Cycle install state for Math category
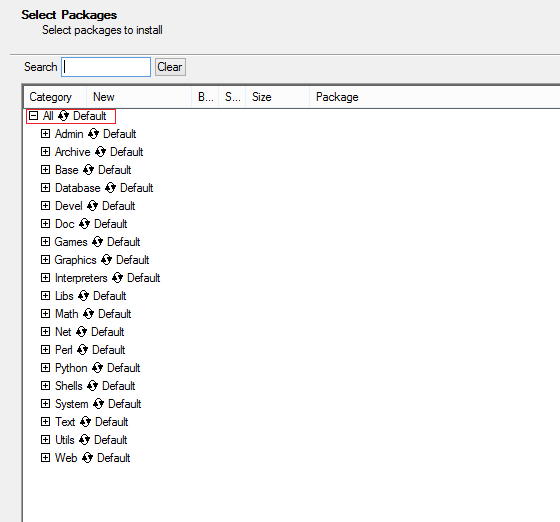The image size is (560, 522). (x=88, y=314)
